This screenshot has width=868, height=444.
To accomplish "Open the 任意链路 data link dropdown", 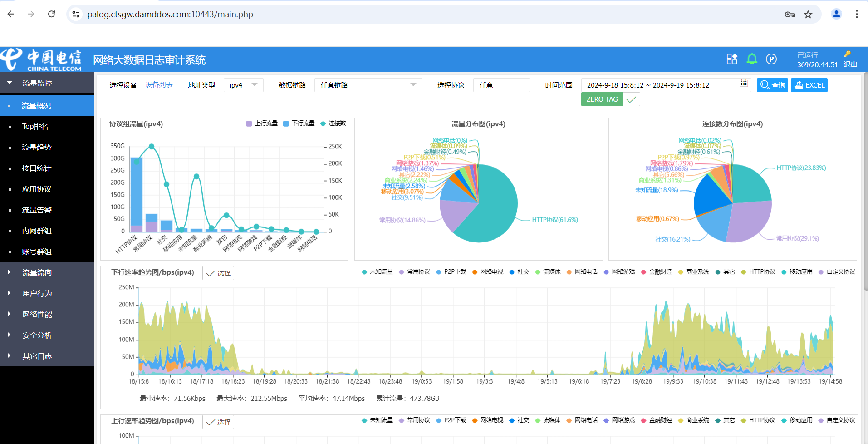I will pyautogui.click(x=368, y=85).
